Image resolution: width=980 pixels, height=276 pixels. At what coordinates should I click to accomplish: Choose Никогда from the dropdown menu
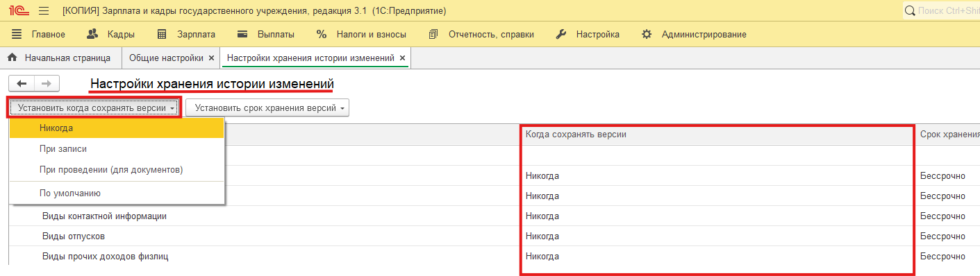pos(117,128)
